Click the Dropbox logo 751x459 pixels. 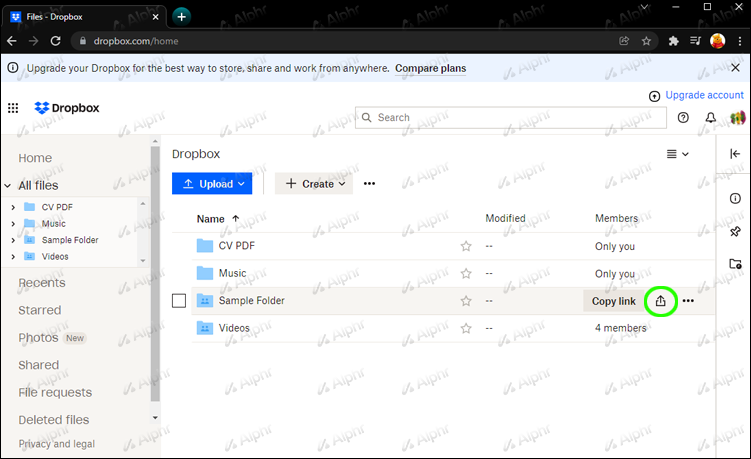click(67, 108)
